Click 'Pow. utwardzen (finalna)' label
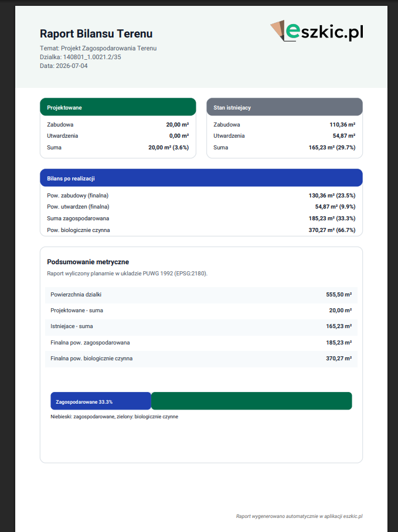This screenshot has height=532, width=398. pos(78,207)
